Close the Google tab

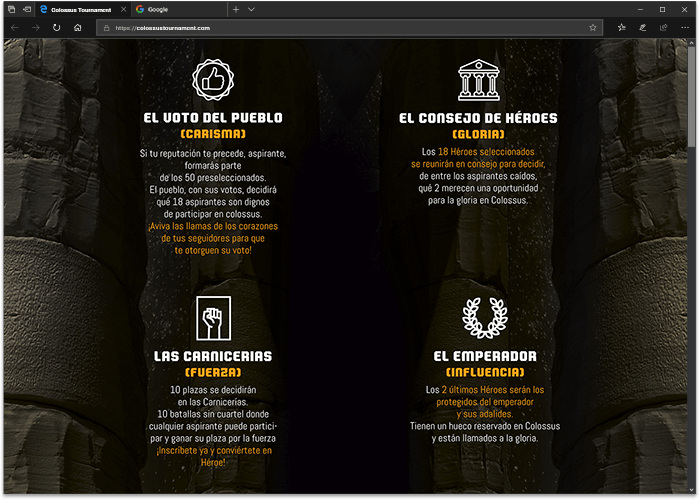pos(218,9)
